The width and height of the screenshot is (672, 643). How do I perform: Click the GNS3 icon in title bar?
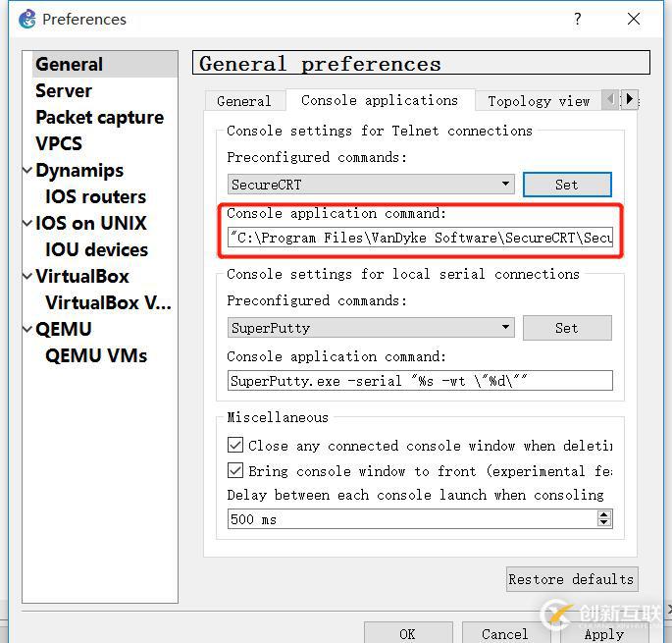27,19
